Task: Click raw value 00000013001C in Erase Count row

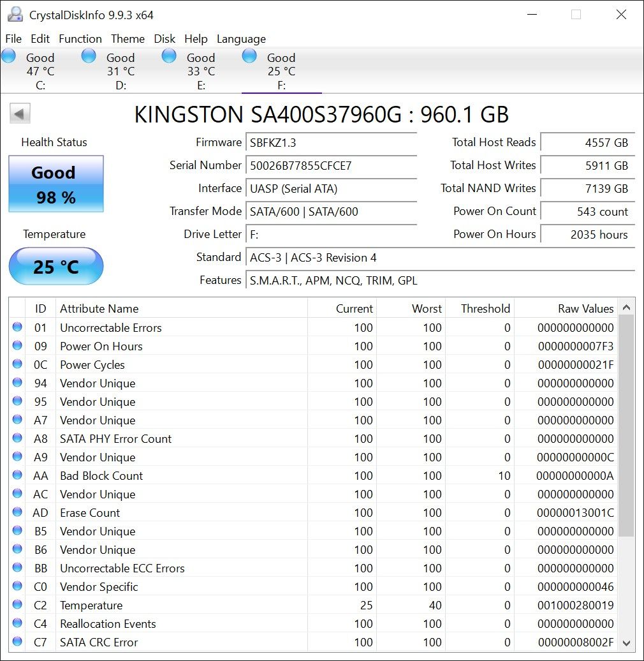Action: (575, 512)
